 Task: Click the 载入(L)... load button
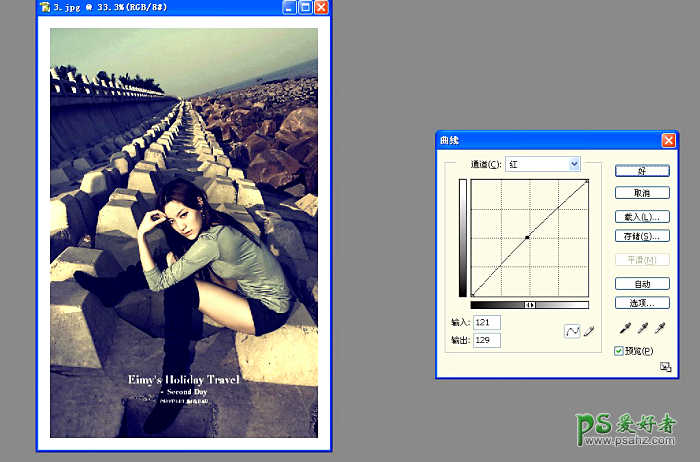coord(641,216)
